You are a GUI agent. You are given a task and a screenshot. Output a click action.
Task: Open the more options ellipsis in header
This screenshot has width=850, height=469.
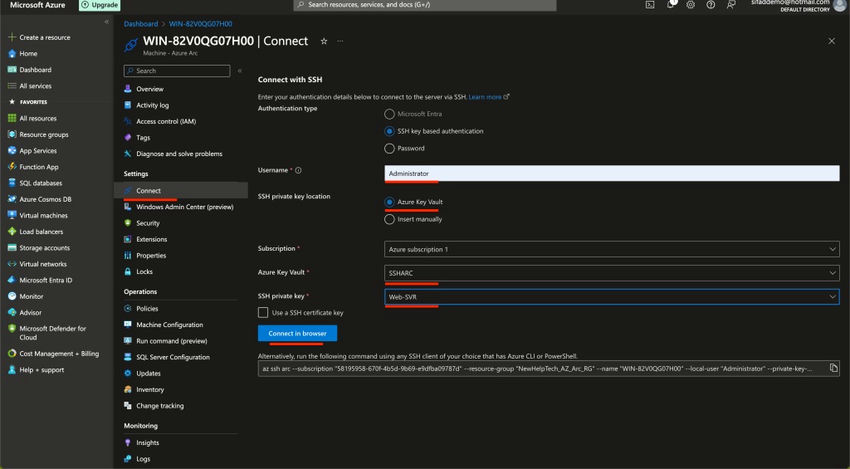(340, 41)
